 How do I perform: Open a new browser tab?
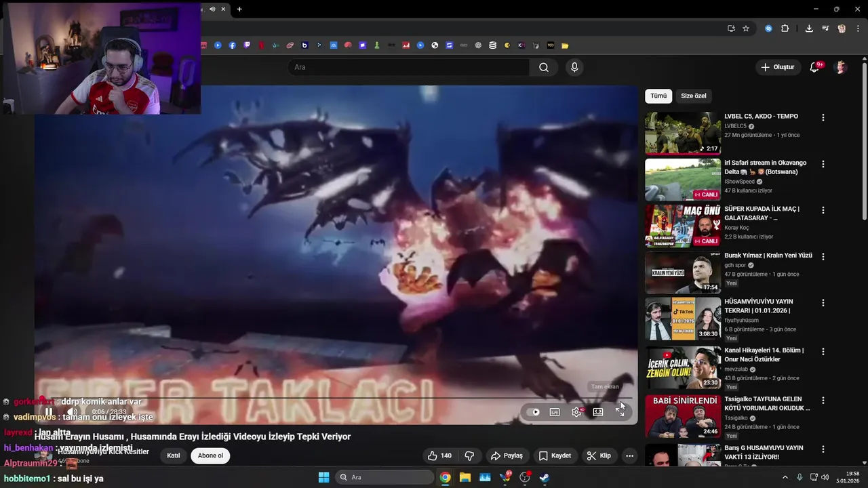239,9
